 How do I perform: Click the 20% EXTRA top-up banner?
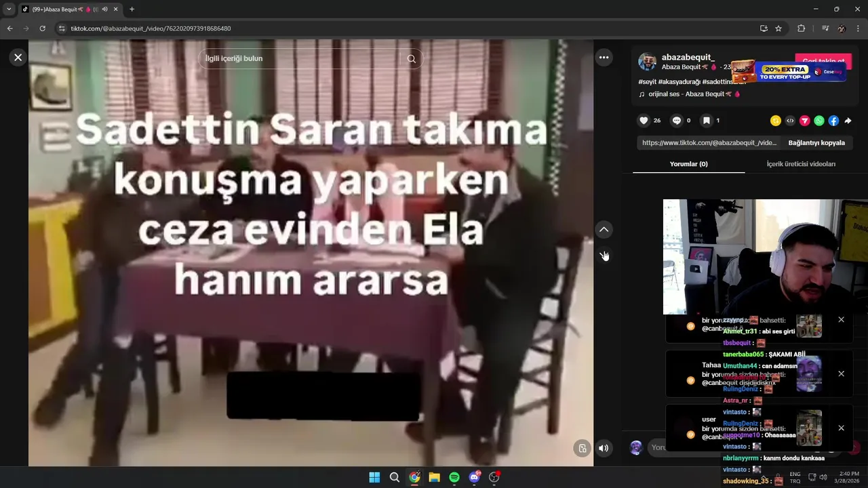tap(789, 71)
